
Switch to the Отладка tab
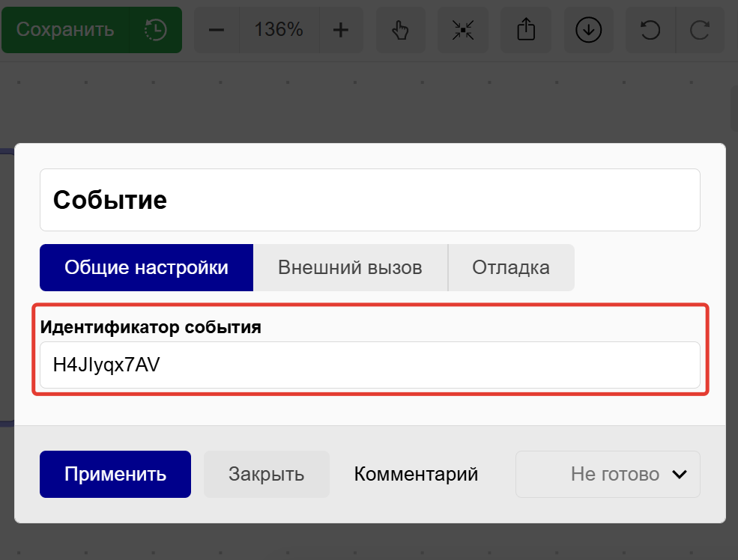511,267
